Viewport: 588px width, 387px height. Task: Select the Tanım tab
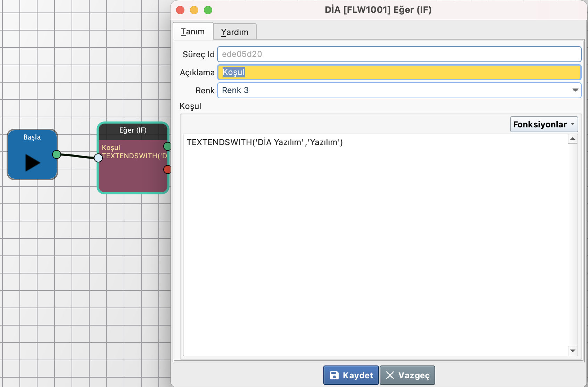[x=193, y=32]
